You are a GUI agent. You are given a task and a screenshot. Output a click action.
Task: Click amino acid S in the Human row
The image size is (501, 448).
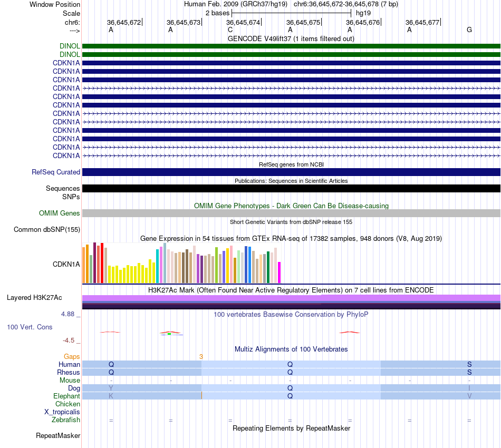(x=469, y=364)
